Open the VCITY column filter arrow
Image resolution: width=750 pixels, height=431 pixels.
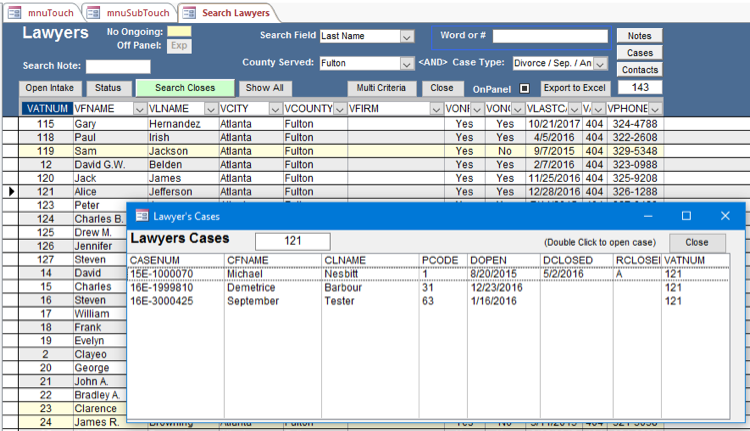(x=275, y=108)
